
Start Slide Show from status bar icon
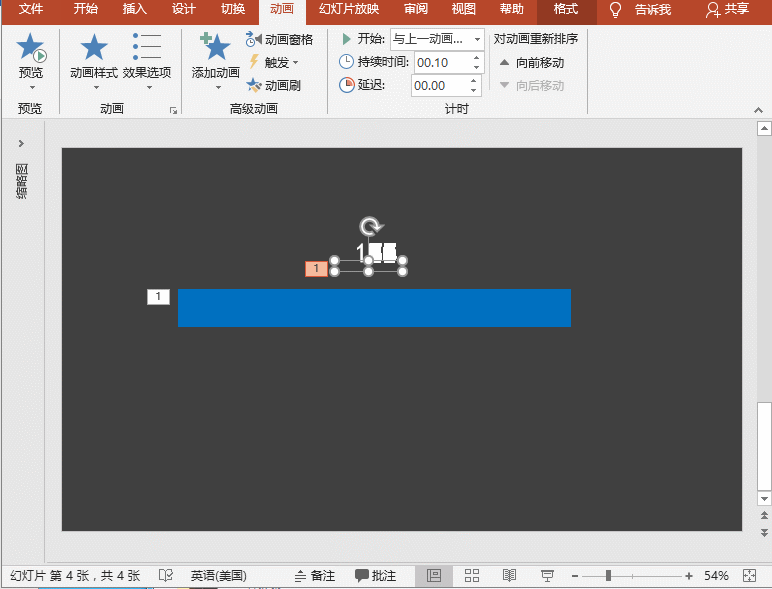547,575
